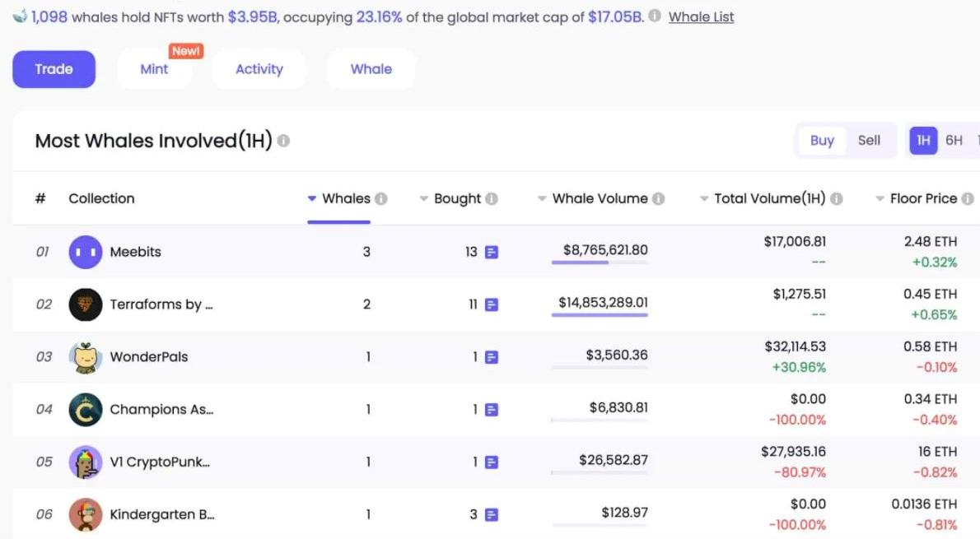Open Meebits bought details list icon
Image resolution: width=980 pixels, height=539 pixels.
(x=492, y=252)
